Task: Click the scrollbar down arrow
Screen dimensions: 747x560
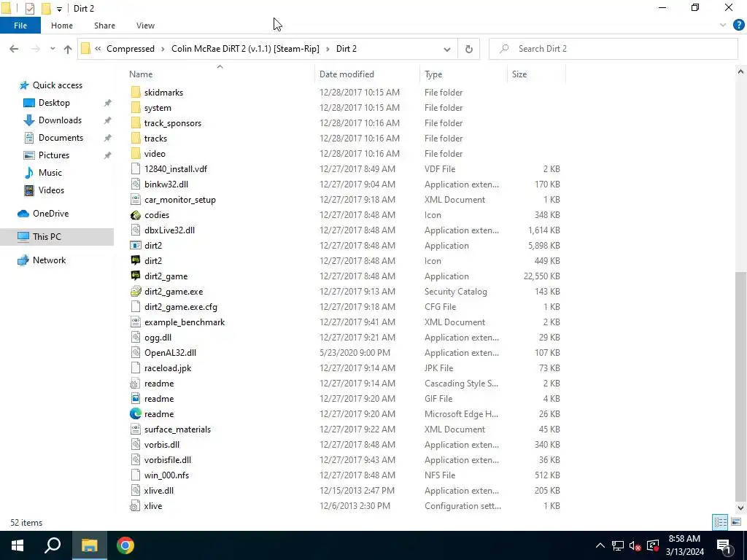Action: click(x=741, y=508)
